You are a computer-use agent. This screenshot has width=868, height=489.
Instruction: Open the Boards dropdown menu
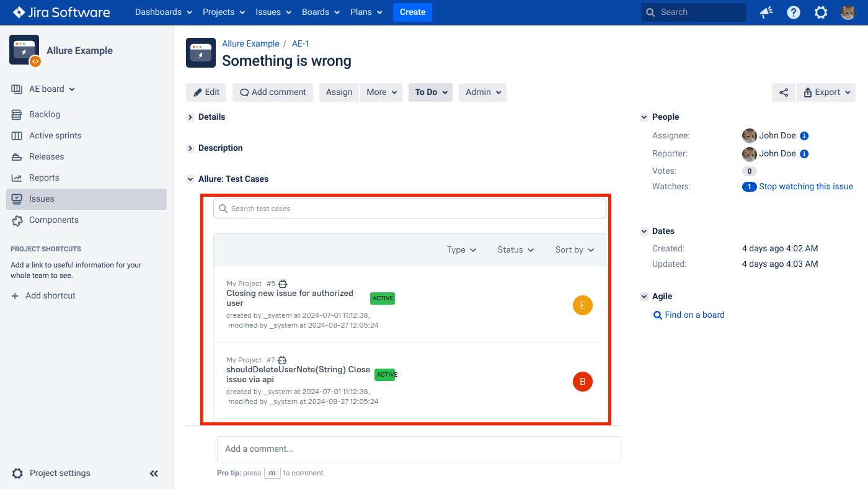pos(321,12)
